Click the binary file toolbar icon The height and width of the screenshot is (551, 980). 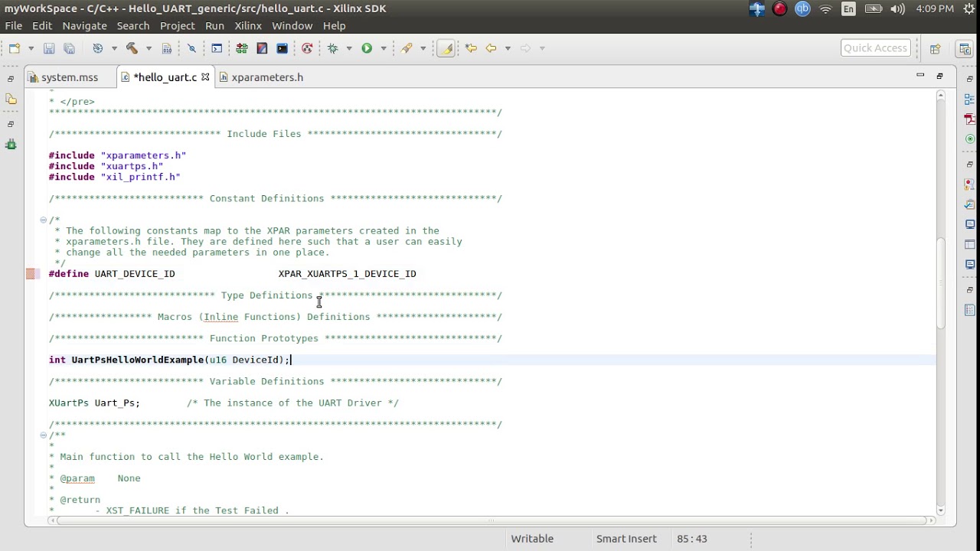pyautogui.click(x=166, y=48)
